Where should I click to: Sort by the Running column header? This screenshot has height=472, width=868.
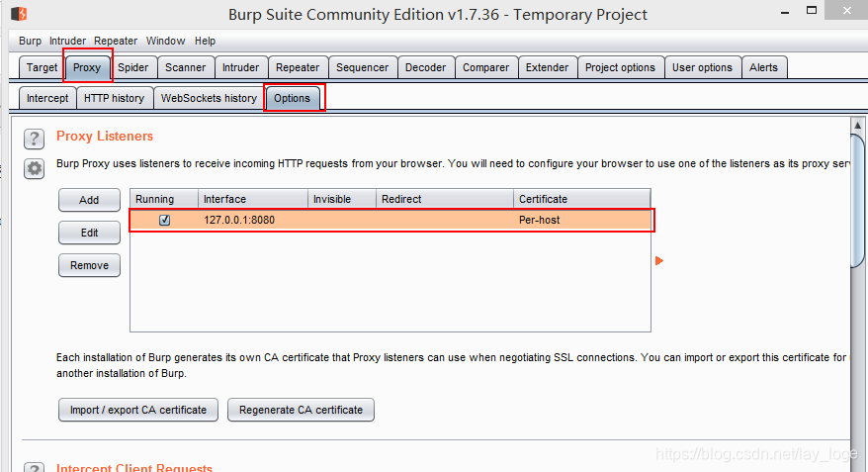pyautogui.click(x=164, y=199)
